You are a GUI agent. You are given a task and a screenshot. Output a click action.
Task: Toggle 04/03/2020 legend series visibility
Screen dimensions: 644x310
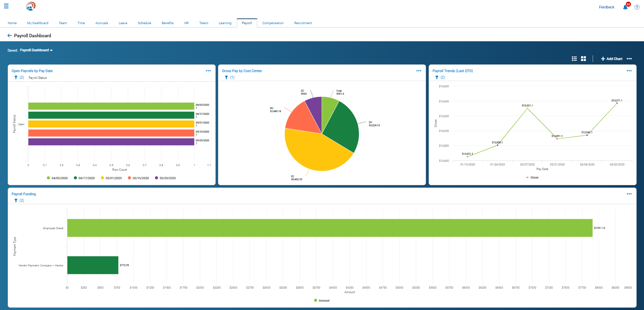(x=57, y=178)
